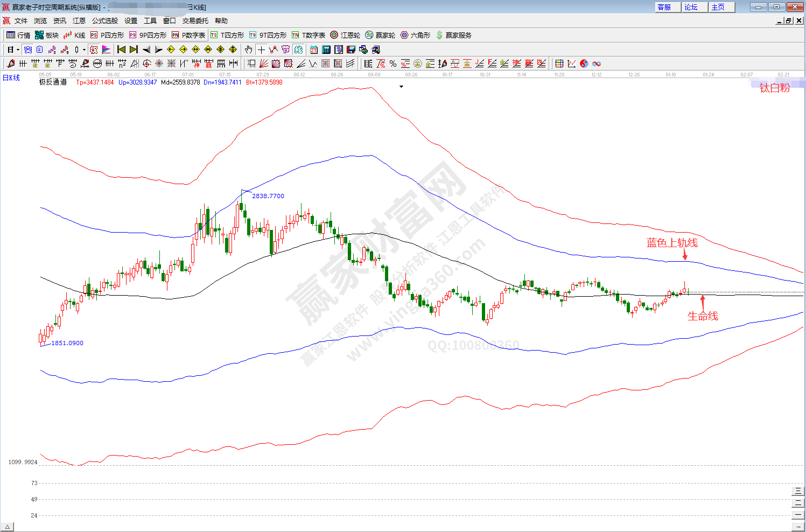Select the calendar icon in toolbar
Screen dimensions: 806x532
pos(314,50)
